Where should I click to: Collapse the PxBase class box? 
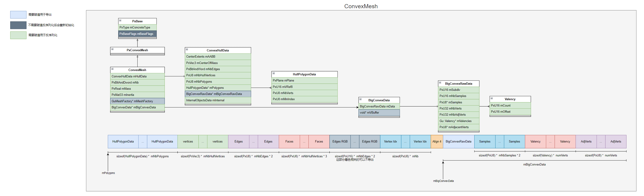120,20
